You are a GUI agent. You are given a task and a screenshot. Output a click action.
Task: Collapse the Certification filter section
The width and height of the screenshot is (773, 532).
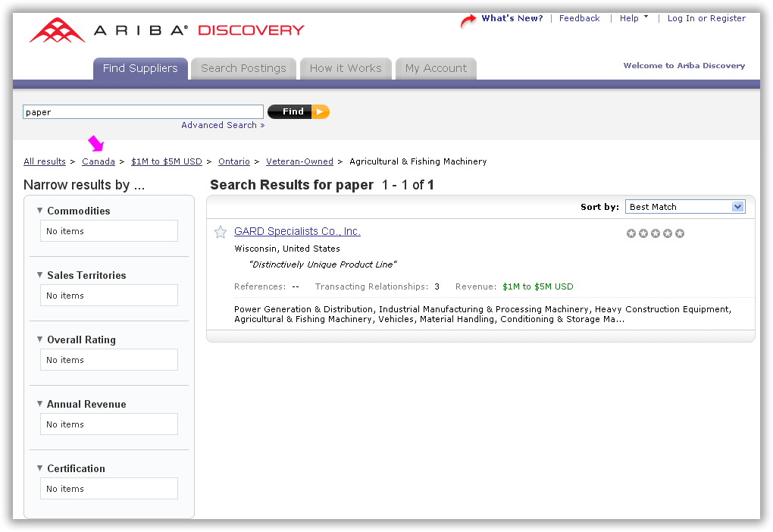[39, 468]
